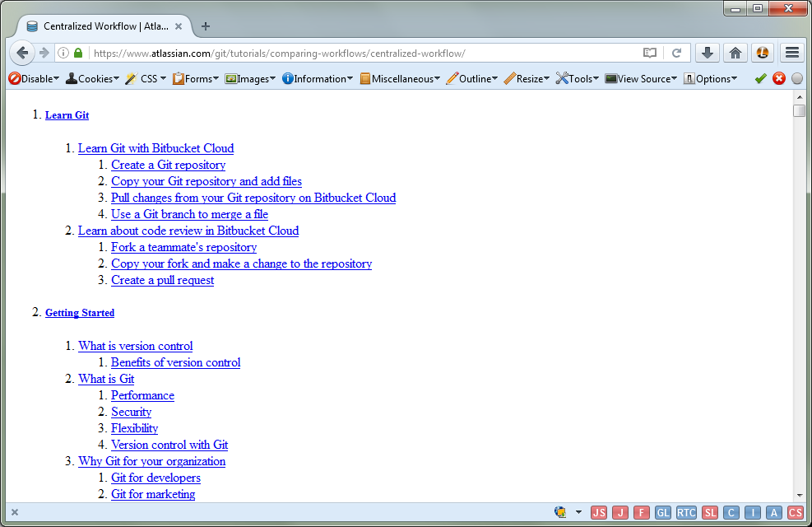This screenshot has width=812, height=527.
Task: Open Create a pull request link
Action: [163, 280]
